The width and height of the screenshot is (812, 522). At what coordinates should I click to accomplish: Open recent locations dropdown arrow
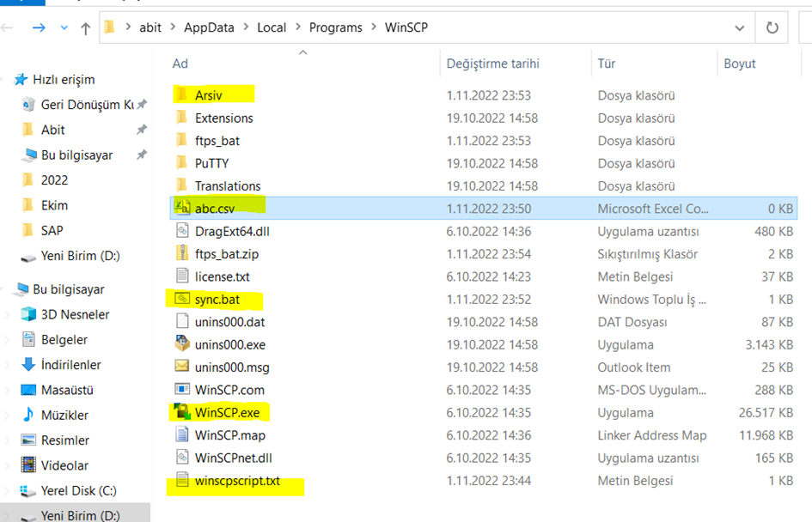[64, 27]
